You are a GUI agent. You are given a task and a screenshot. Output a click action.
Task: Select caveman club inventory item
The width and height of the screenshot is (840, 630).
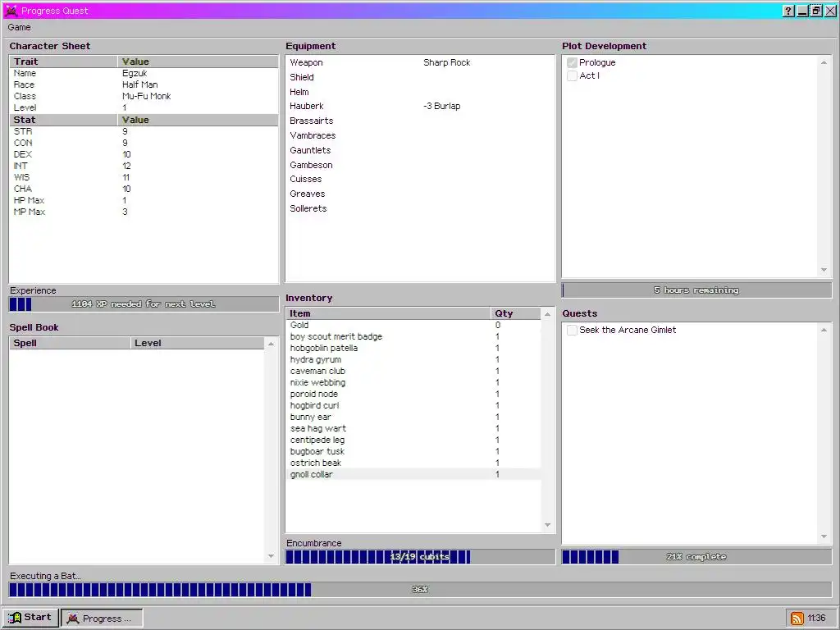tap(413, 372)
